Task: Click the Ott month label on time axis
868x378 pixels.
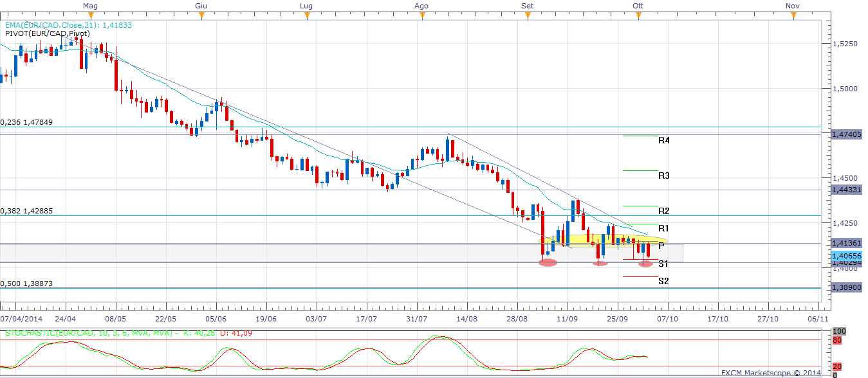Action: 638,6
